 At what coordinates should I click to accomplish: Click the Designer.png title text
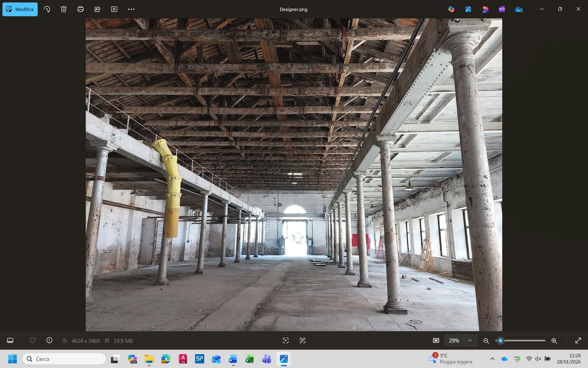294,9
